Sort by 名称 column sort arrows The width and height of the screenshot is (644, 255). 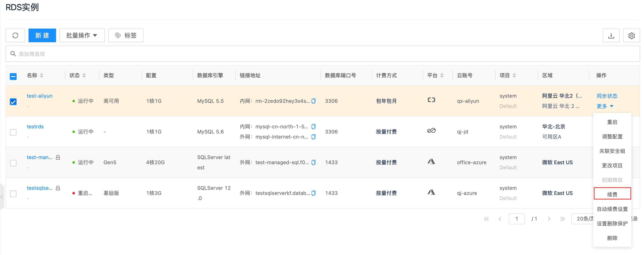coord(42,75)
